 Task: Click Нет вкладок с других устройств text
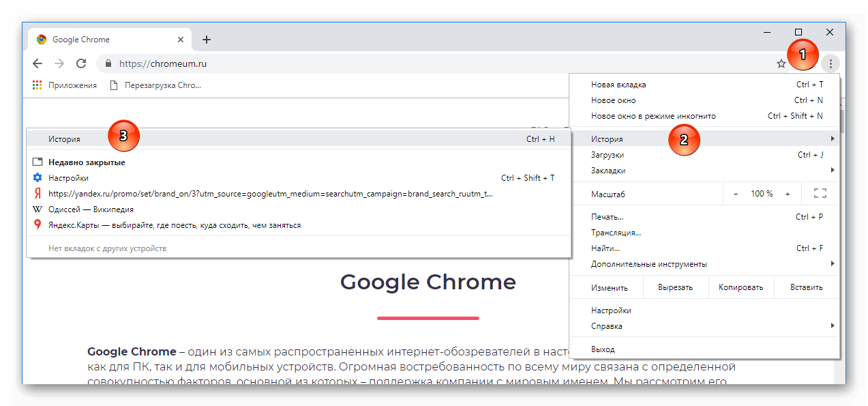(108, 248)
